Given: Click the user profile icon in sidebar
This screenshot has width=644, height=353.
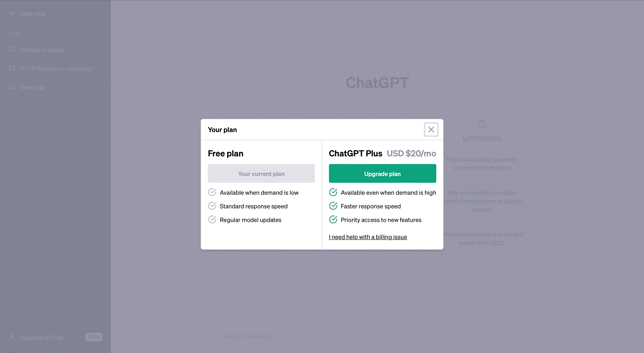Looking at the screenshot, I should [x=12, y=337].
